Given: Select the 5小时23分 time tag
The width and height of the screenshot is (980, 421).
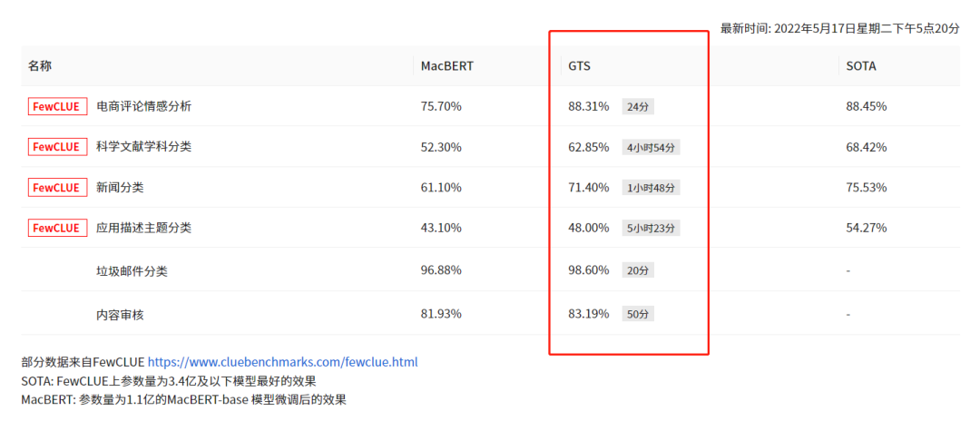Looking at the screenshot, I should pos(651,229).
